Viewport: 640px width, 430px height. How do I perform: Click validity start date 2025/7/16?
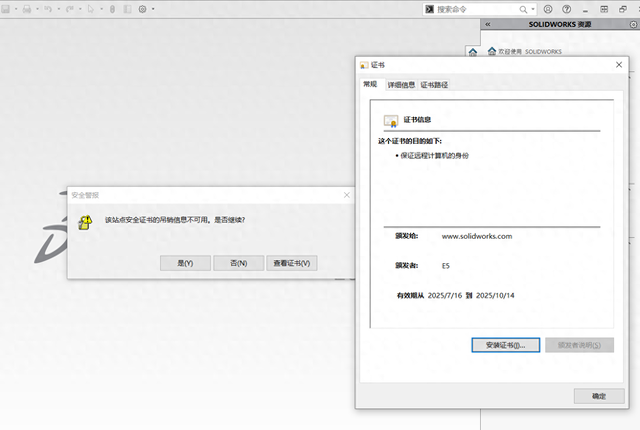[445, 295]
